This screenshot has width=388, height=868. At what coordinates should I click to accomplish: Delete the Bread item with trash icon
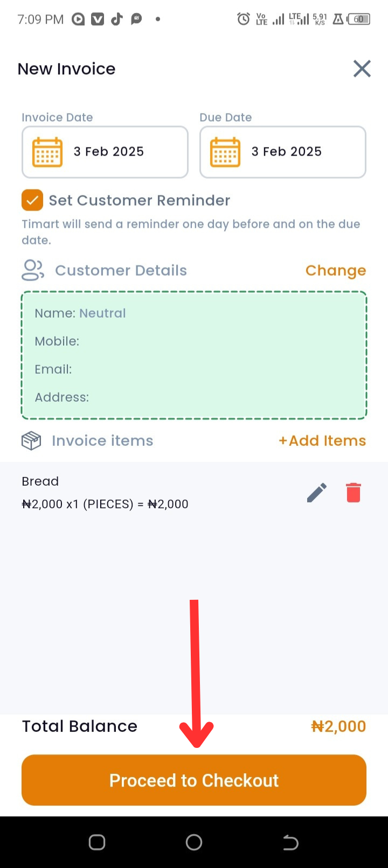click(354, 493)
